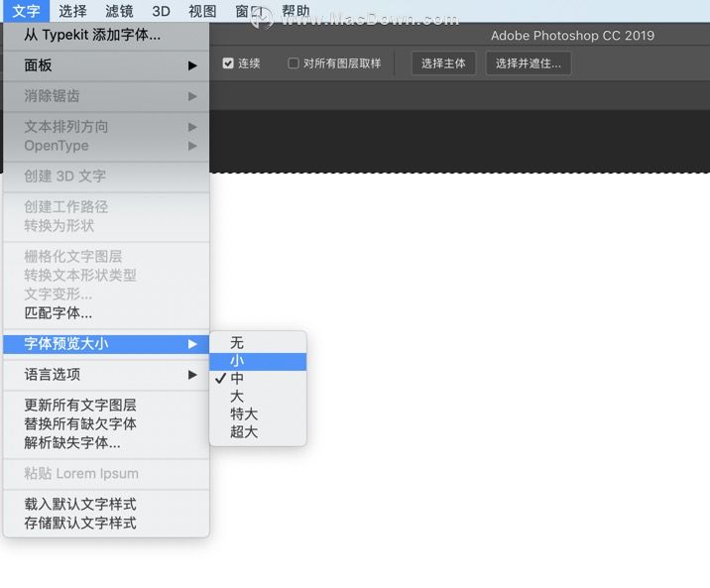Click 文字变形... entry

point(106,294)
